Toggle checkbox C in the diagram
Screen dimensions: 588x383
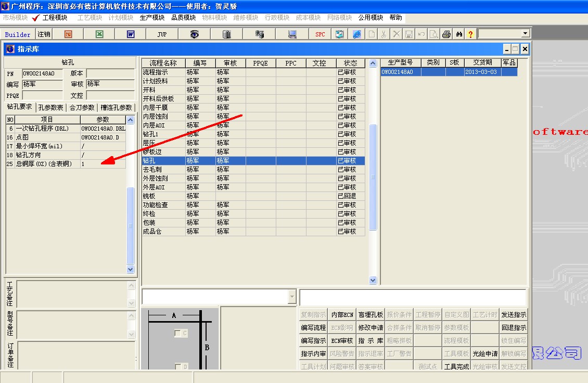178,333
